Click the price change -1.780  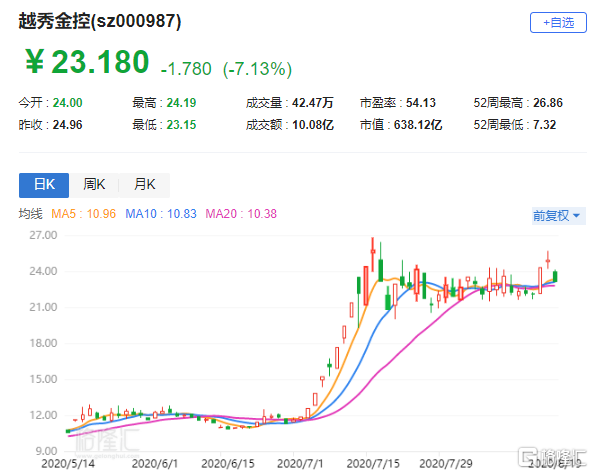[186, 69]
